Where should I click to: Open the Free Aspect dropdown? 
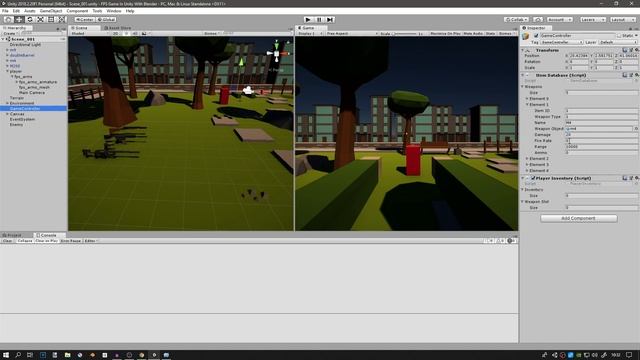coord(351,33)
